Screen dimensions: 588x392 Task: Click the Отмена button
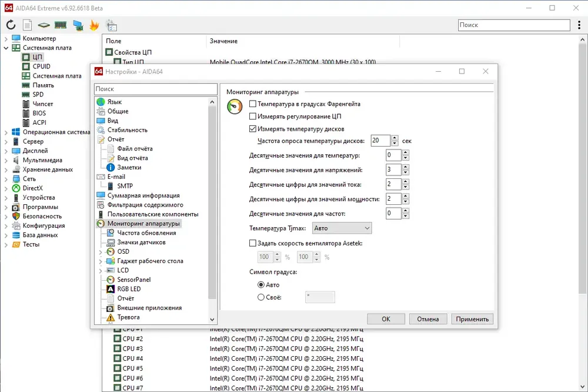pos(428,319)
